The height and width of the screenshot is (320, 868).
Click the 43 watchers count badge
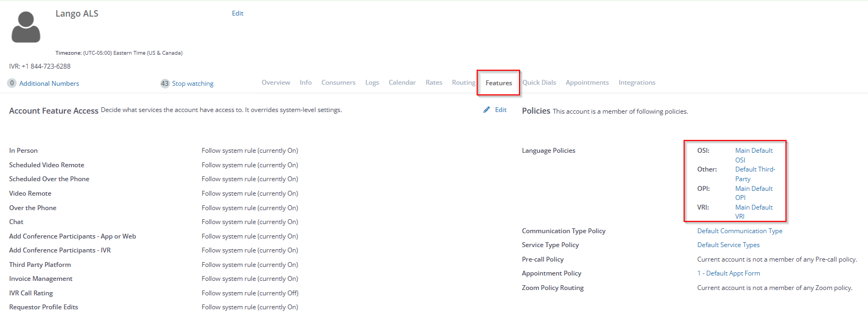pos(165,84)
